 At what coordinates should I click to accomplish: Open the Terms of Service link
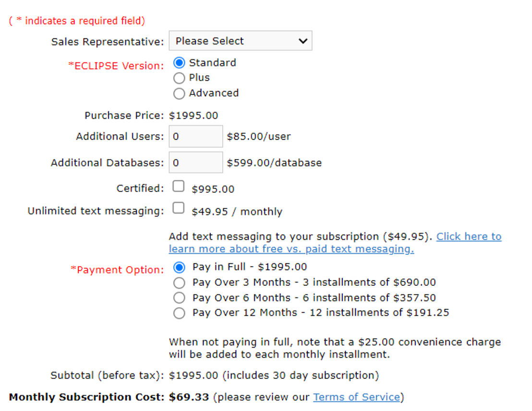click(357, 397)
